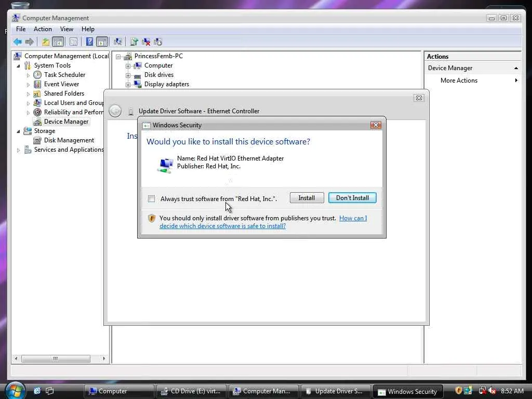Launch Internet Explorer from Quick Launch
Screen dimensions: 532x399
point(37,391)
